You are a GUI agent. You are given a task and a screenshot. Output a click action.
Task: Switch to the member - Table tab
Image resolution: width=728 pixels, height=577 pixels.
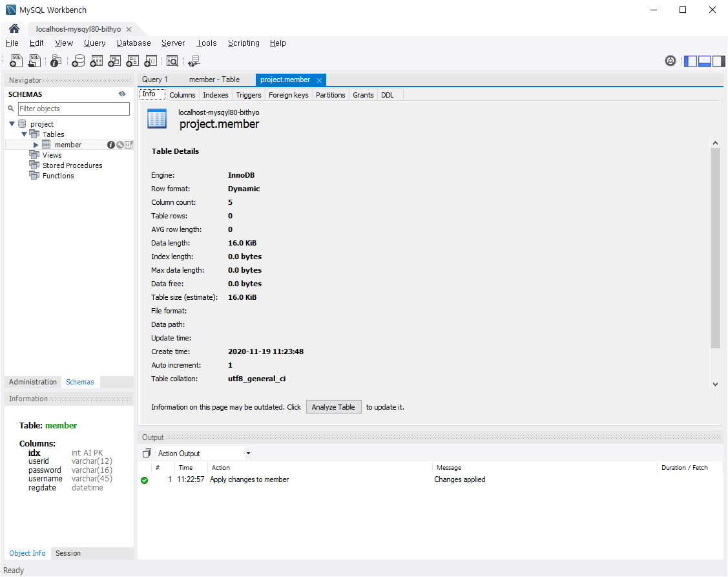214,79
